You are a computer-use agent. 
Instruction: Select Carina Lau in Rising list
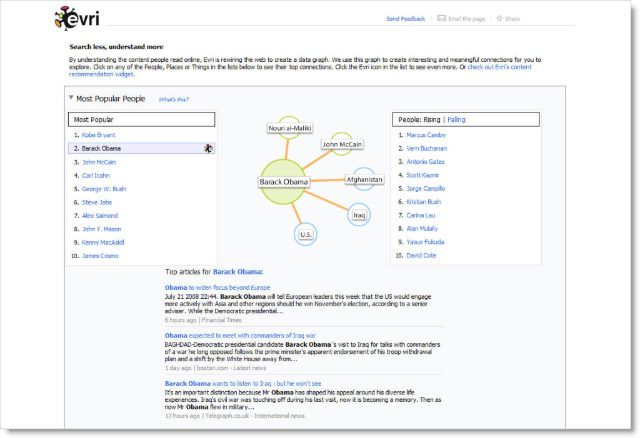pos(421,215)
